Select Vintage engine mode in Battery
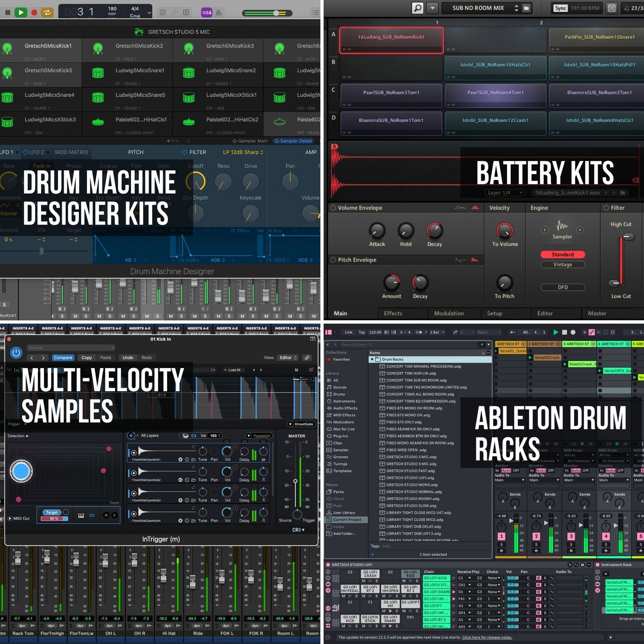This screenshot has width=644, height=644. click(x=562, y=265)
